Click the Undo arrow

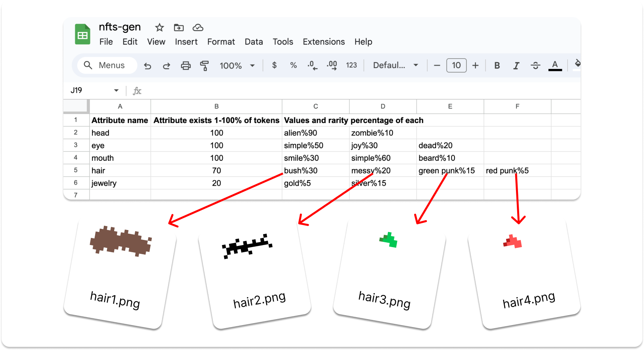click(x=147, y=66)
